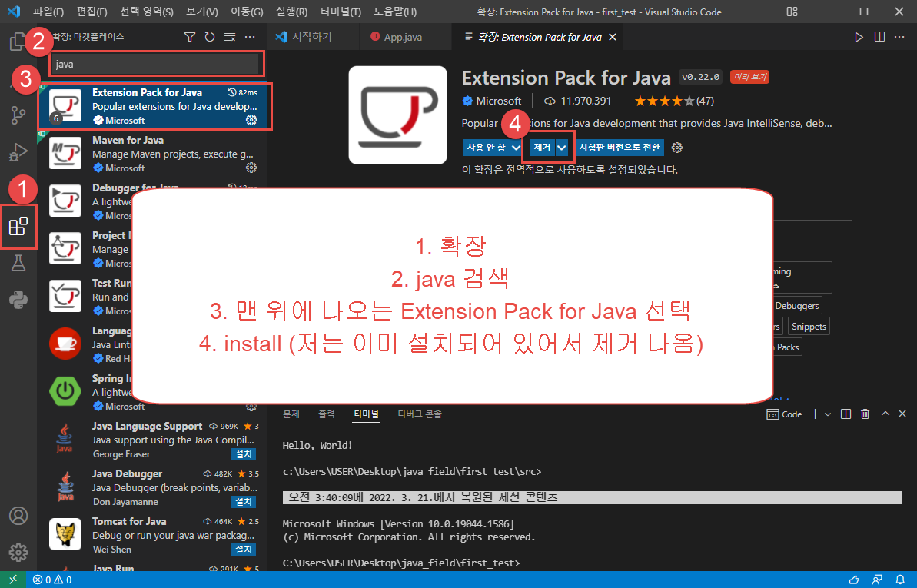Run the file with the play icon
The height and width of the screenshot is (588, 917).
(x=859, y=37)
